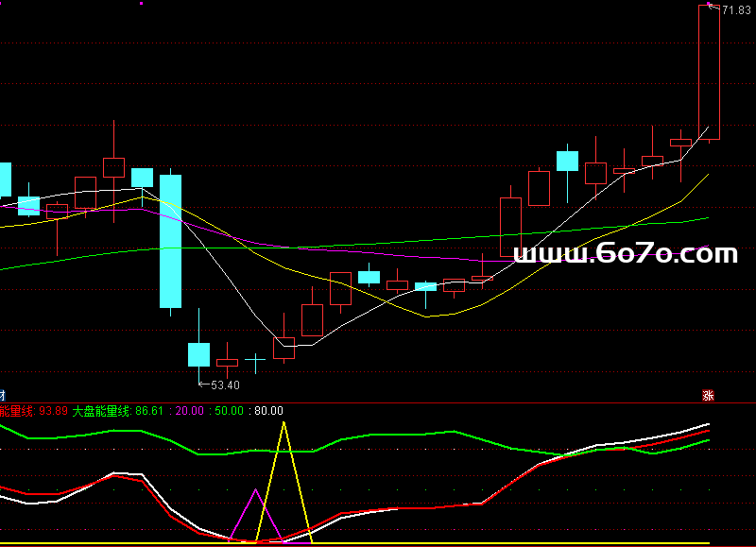Click the magenta 20.00 level value
Image resolution: width=756 pixels, height=547 pixels.
click(x=190, y=411)
